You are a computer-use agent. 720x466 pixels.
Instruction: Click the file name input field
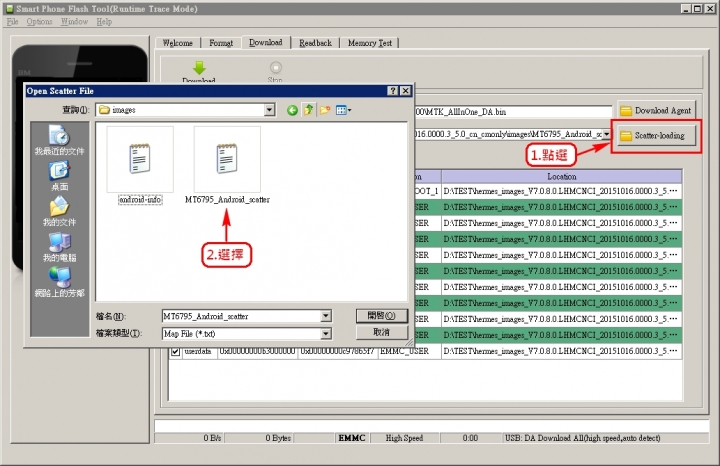pos(242,316)
